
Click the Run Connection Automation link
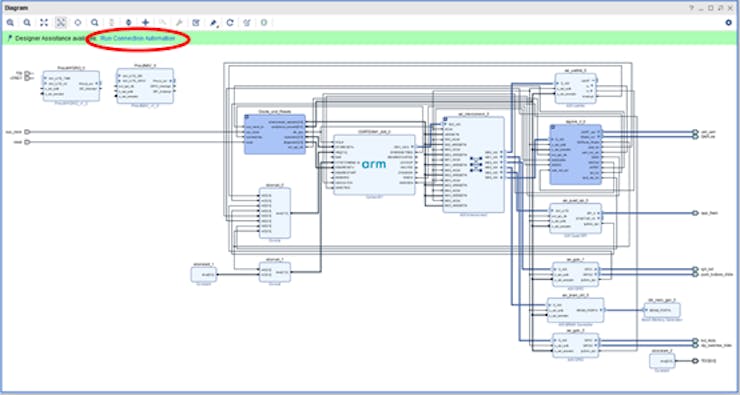tap(138, 38)
